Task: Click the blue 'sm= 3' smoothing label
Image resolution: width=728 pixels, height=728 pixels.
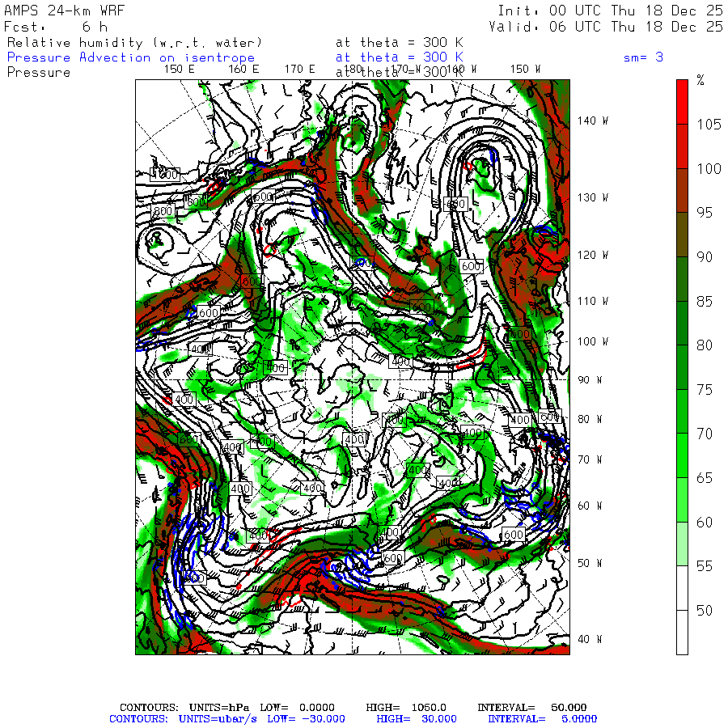Action: point(643,57)
